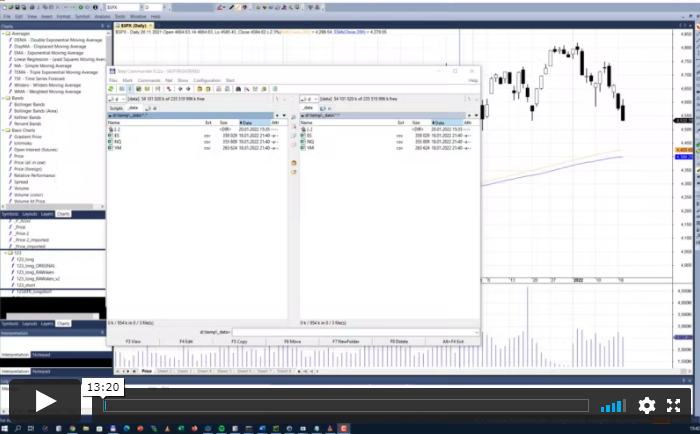Open Total Commander Commands menu

coord(149,80)
